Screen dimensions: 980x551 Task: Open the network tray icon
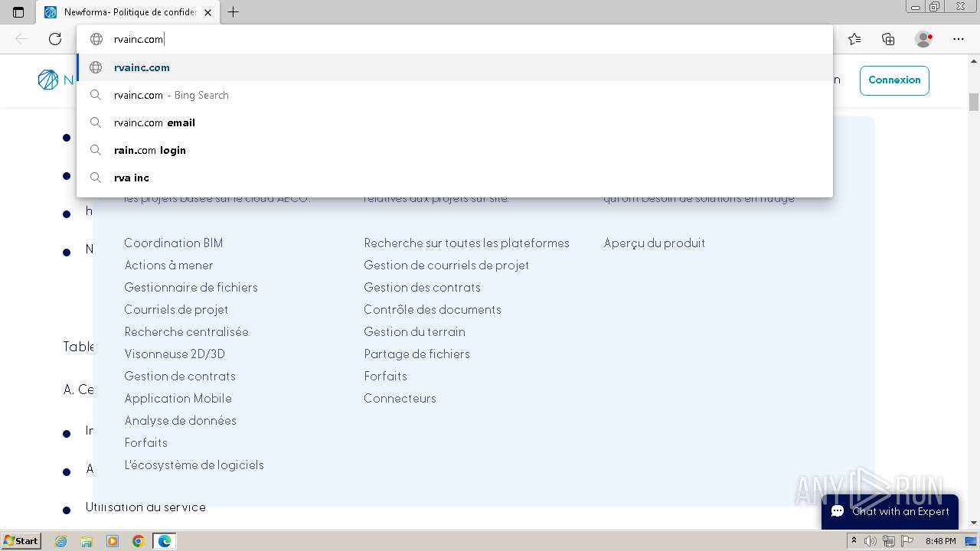(888, 541)
